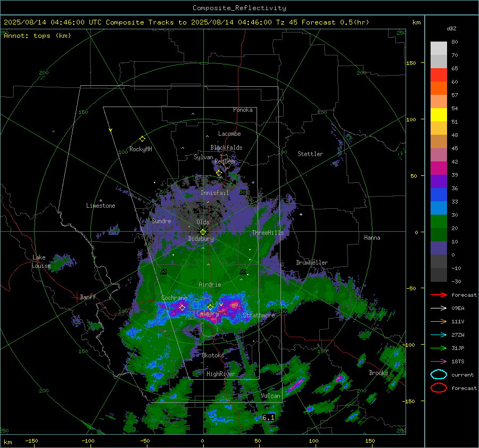Click the Ponoka city label
This screenshot has width=479, height=448.
(x=243, y=110)
